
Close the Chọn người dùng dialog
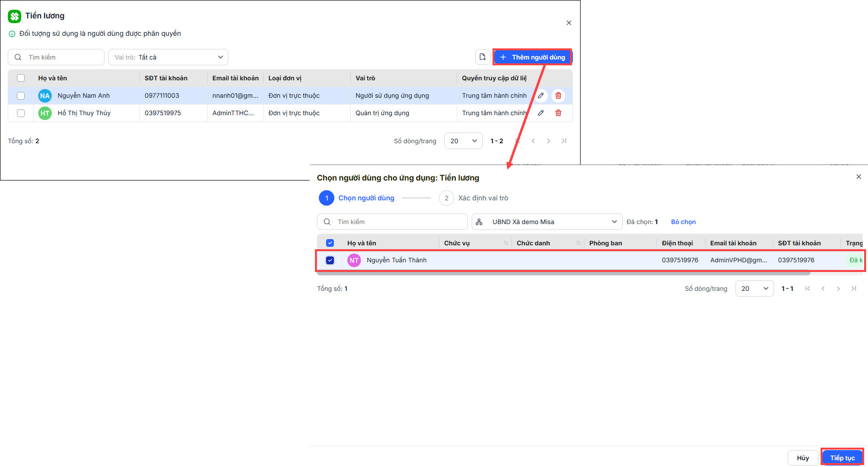[859, 177]
